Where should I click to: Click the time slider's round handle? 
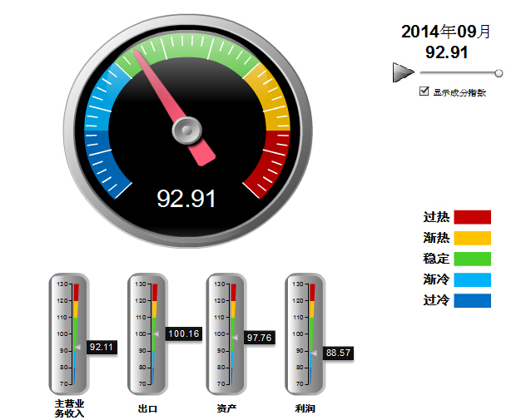pos(499,73)
